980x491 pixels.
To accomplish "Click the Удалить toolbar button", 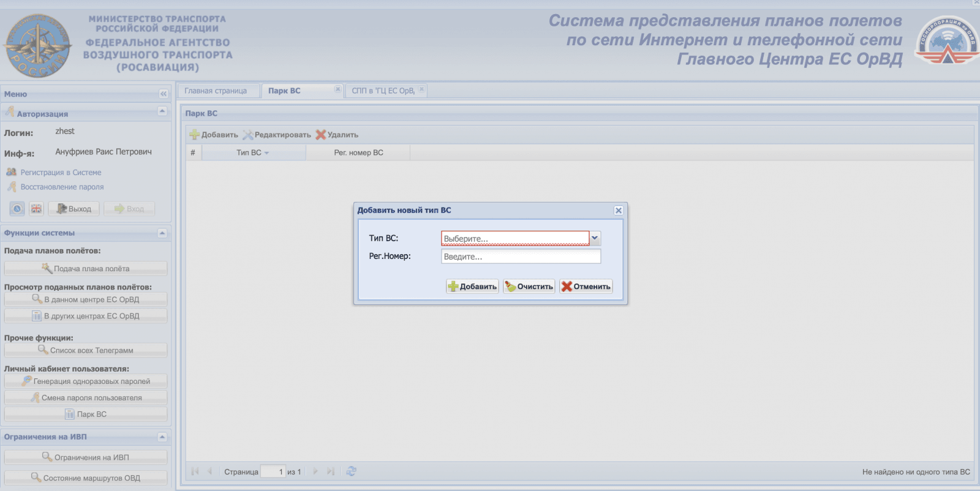I will point(337,135).
